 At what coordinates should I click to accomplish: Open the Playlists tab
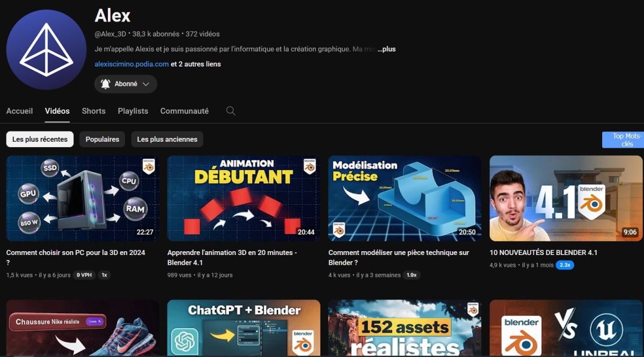(133, 111)
